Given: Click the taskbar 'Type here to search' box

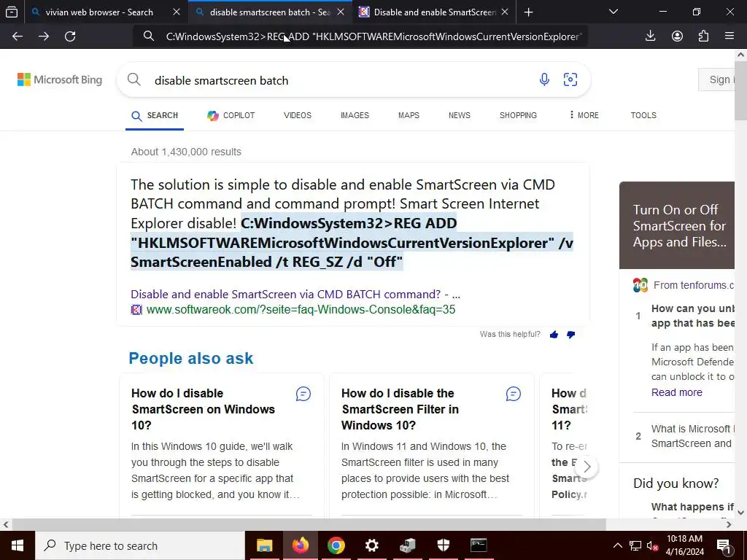Looking at the screenshot, I should tap(140, 545).
